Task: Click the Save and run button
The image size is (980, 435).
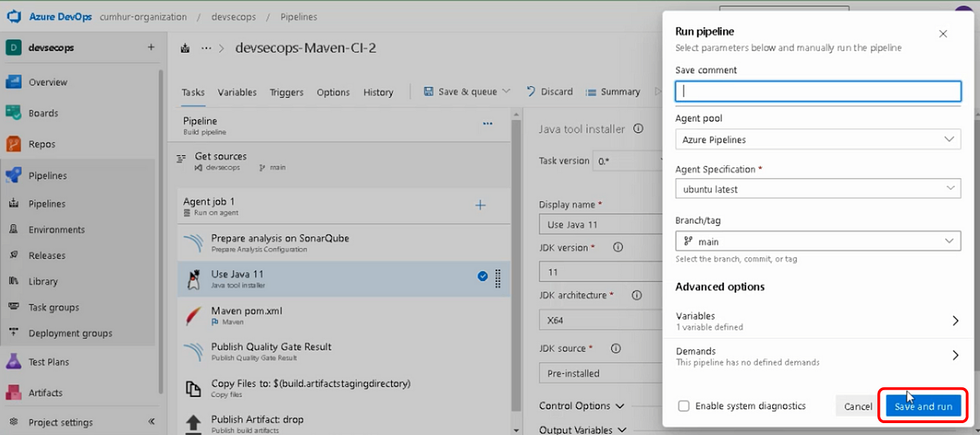Action: click(923, 406)
